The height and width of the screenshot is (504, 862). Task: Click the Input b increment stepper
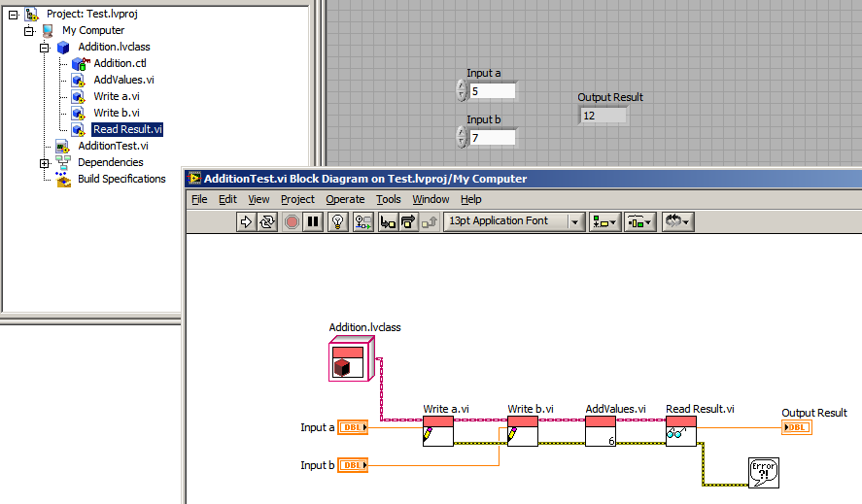pyautogui.click(x=462, y=132)
